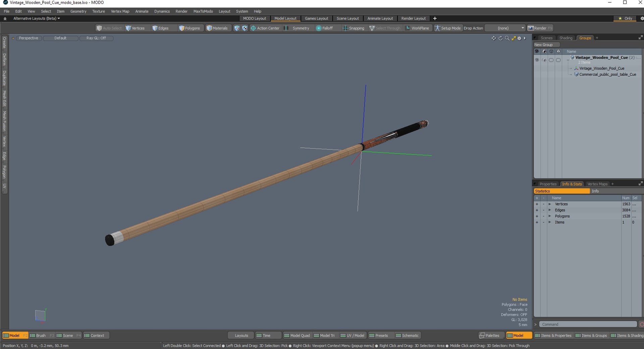
Task: Select Commercial_public_pool_table_Cue mesh item
Action: pyautogui.click(x=607, y=74)
